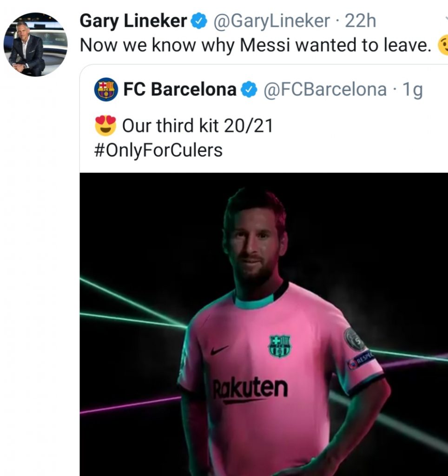Click the green Barcelona crest on the shirt
The width and height of the screenshot is (448, 476).
279,346
